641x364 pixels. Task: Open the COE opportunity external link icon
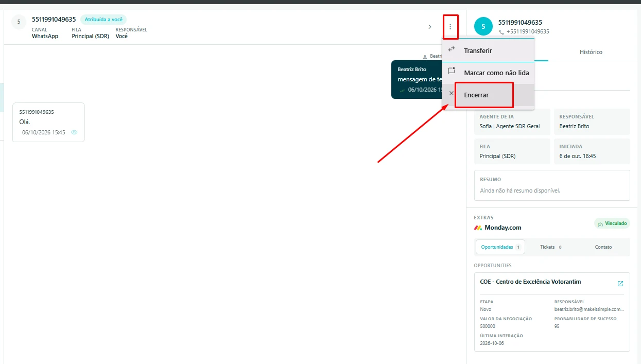pyautogui.click(x=620, y=284)
